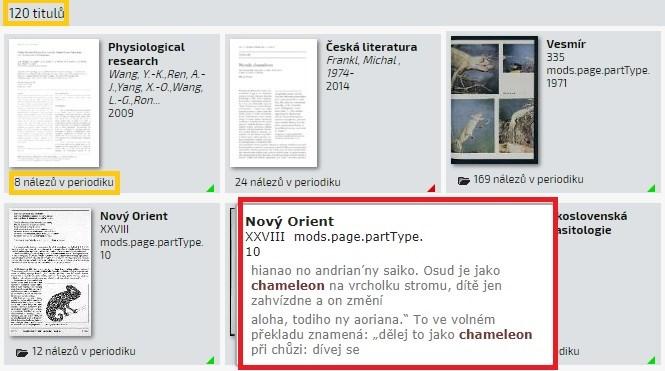Click green corner marker on Vesmír card
This screenshot has width=665, height=371.
click(652, 188)
